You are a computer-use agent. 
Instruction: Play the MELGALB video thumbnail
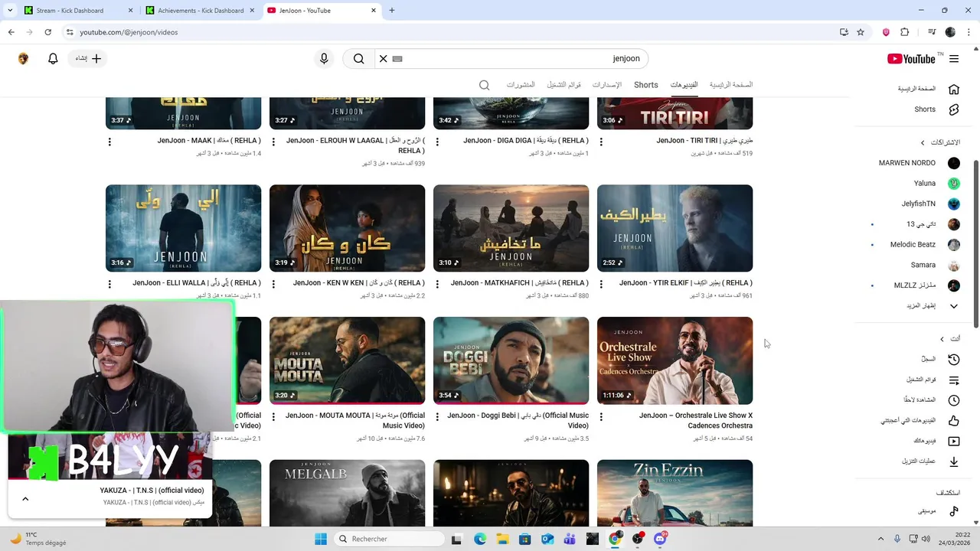pyautogui.click(x=347, y=493)
